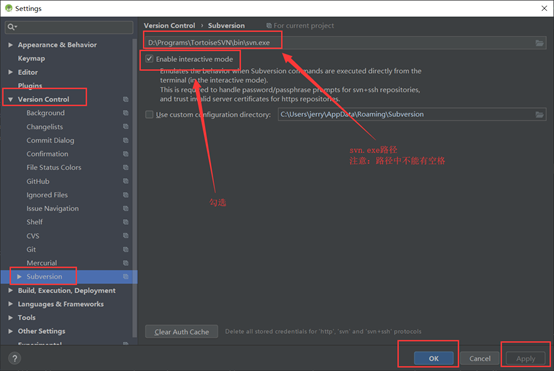The height and width of the screenshot is (371, 554).
Task: Click project-level icon next to Confirmation
Action: point(125,154)
